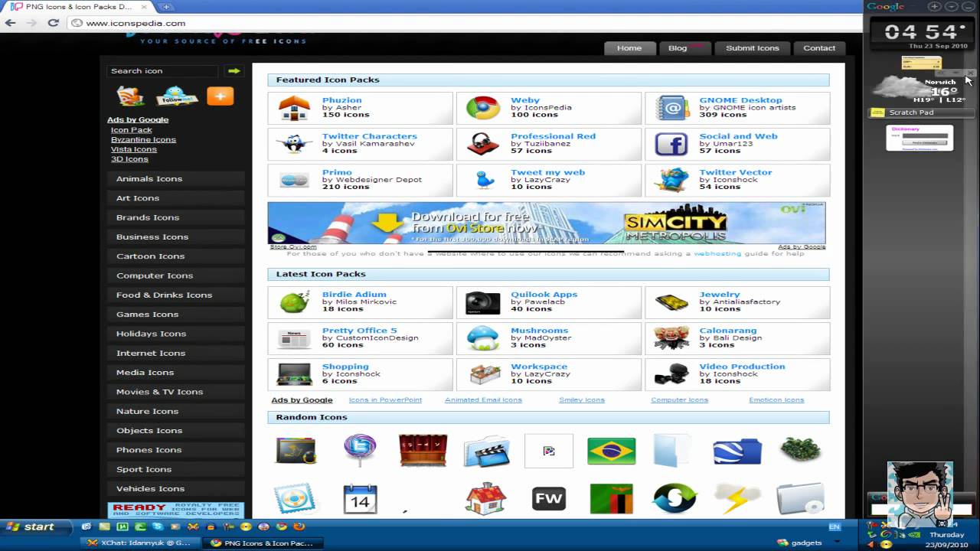This screenshot has height=551, width=980.
Task: Click the Smiley Icons ad link
Action: pyautogui.click(x=582, y=399)
